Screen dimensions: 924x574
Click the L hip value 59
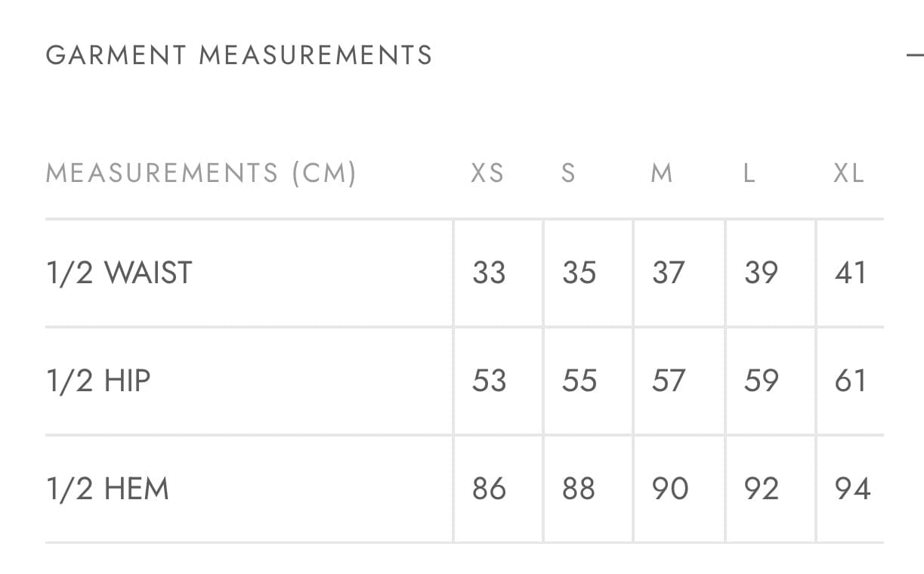761,381
